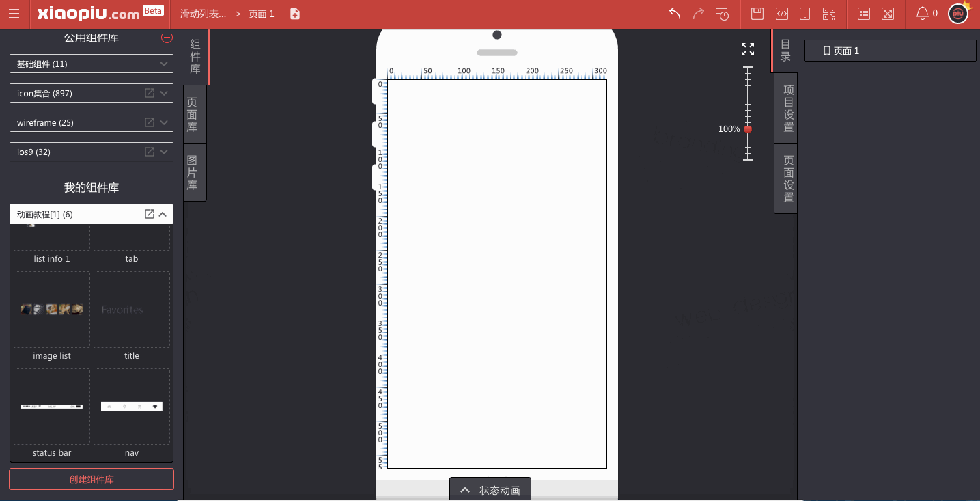Open the code view icon
The width and height of the screenshot is (980, 501).
pos(783,14)
